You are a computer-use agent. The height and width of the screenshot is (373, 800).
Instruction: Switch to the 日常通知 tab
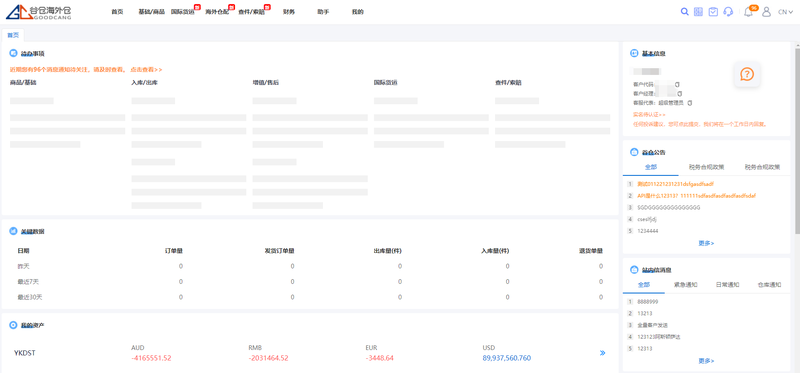pos(727,285)
